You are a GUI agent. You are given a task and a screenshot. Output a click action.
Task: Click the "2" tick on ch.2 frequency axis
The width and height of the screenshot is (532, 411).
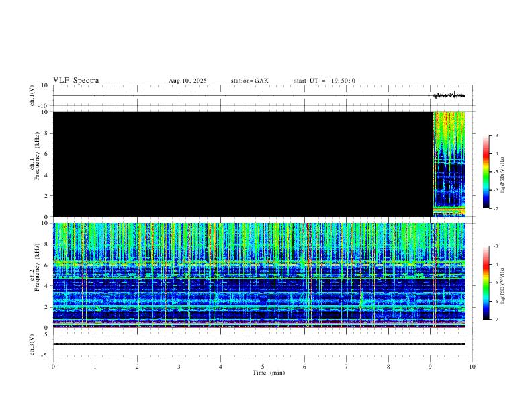point(46,307)
